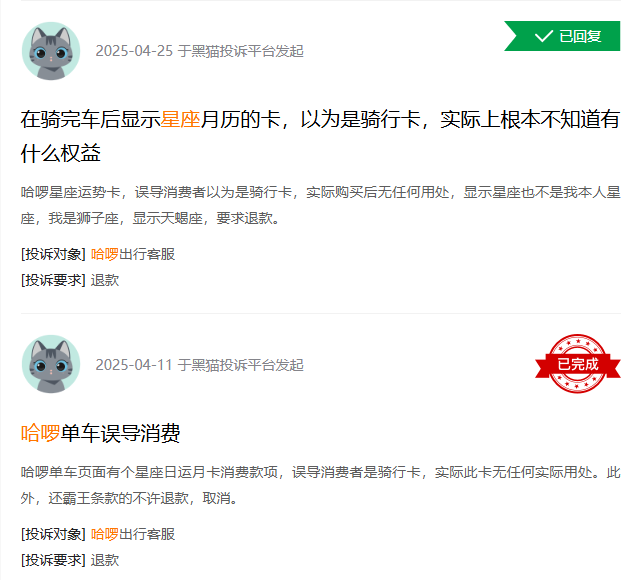637x580 pixels.
Task: Click the 2025-04-11 于黑猫投诉平台发起 timestamp
Action: pyautogui.click(x=199, y=365)
